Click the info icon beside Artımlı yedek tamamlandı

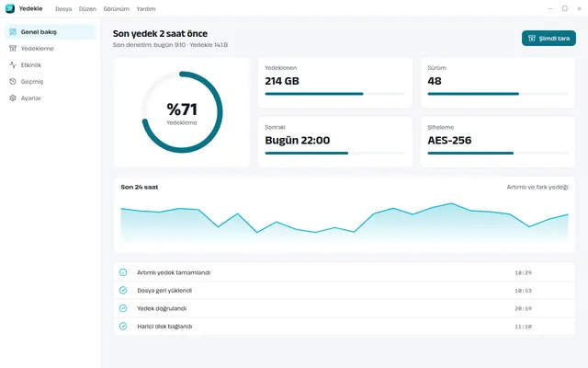[123, 272]
